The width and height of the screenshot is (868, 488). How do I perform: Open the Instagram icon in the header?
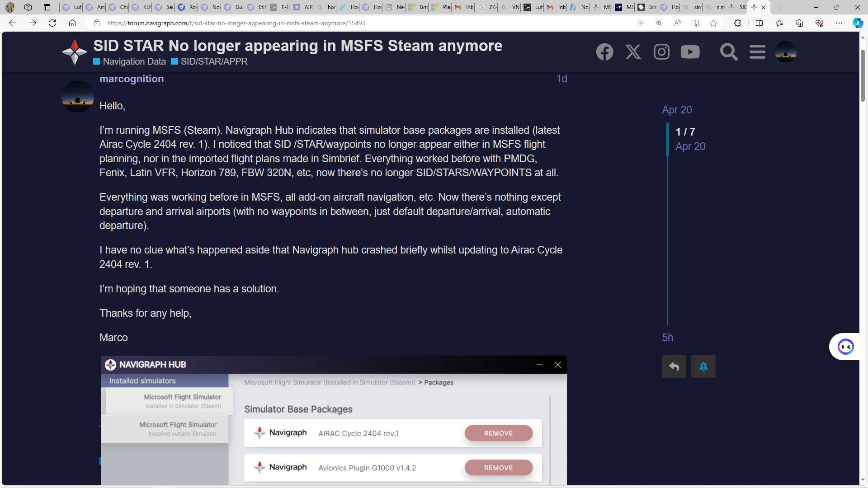click(661, 52)
